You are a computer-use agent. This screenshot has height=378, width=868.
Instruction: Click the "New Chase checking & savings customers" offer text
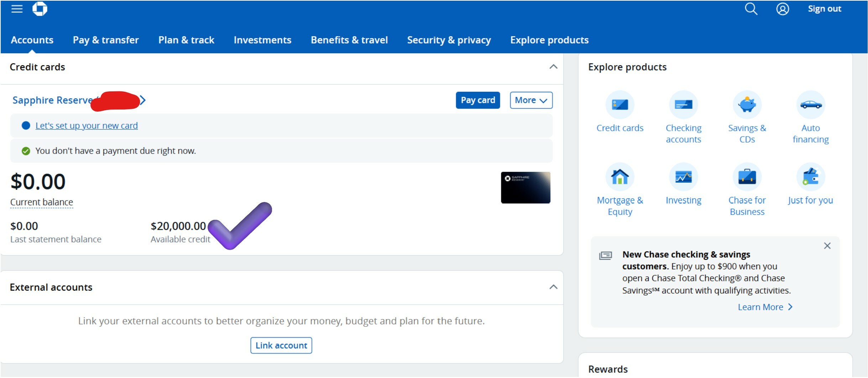pos(706,272)
